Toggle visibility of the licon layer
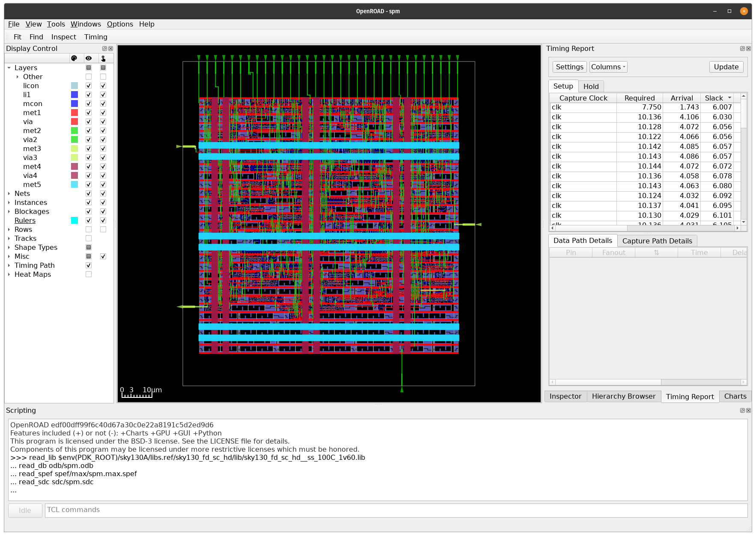 pos(89,86)
